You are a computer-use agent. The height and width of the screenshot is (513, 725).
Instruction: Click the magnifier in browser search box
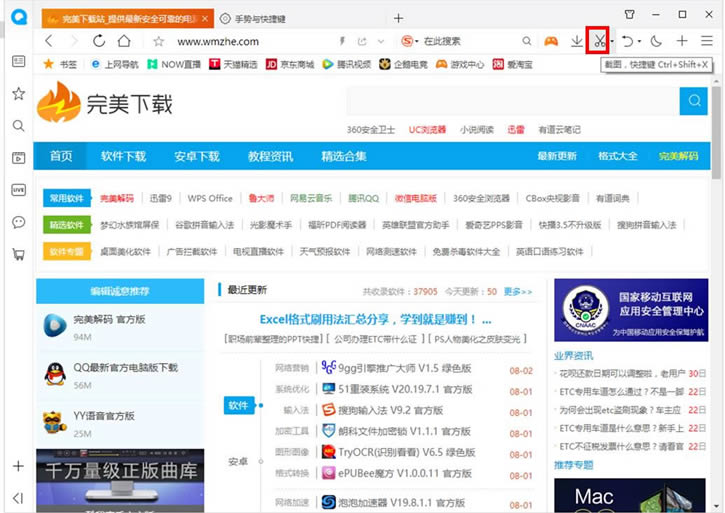pyautogui.click(x=527, y=41)
